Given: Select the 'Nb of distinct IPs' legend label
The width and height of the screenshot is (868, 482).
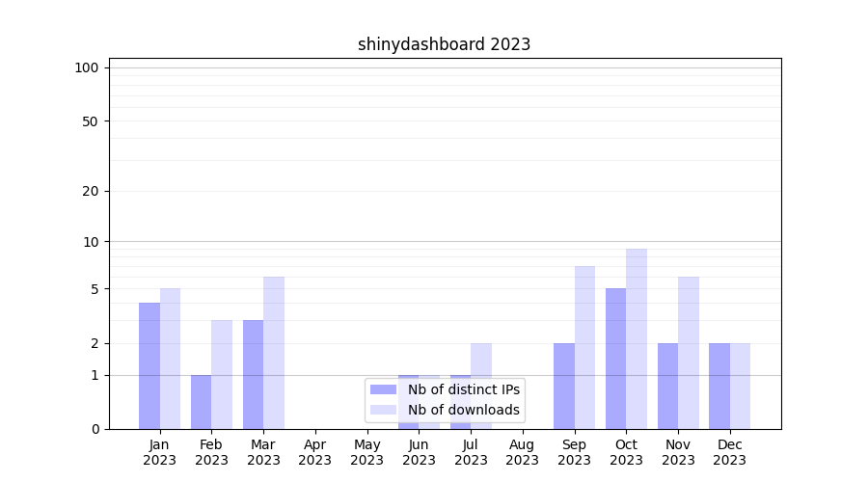Looking at the screenshot, I should 463,389.
